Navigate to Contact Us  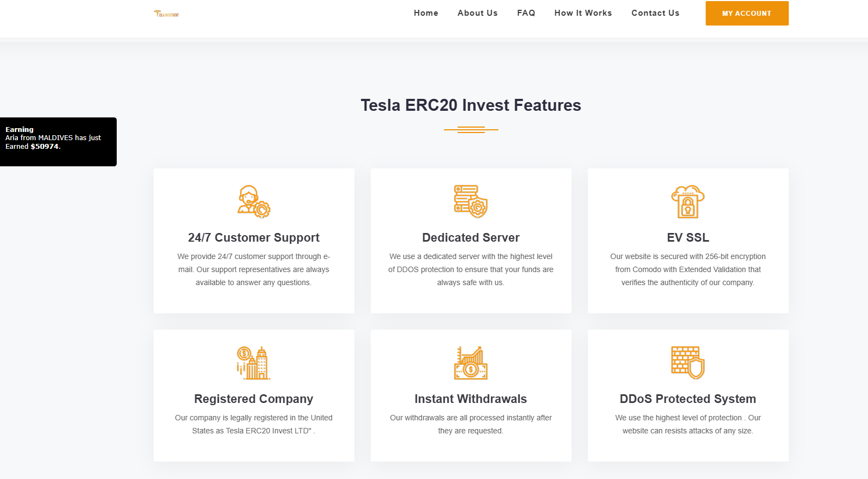coord(655,13)
